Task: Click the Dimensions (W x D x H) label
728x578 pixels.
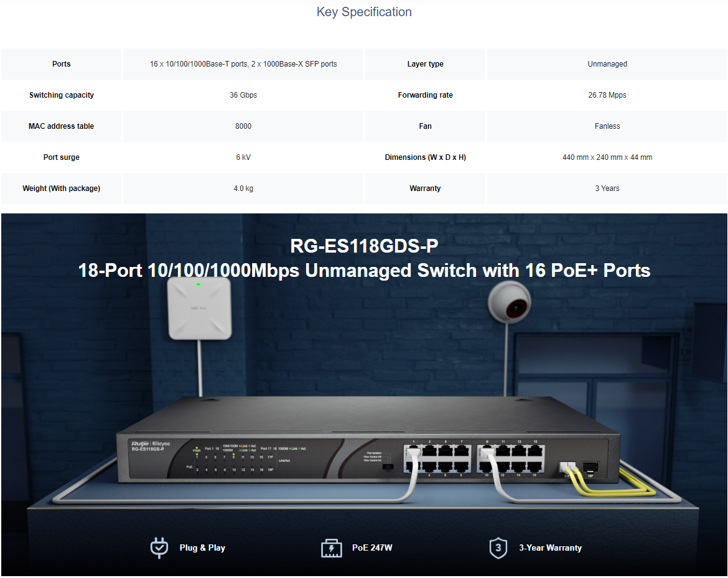Action: pyautogui.click(x=425, y=157)
